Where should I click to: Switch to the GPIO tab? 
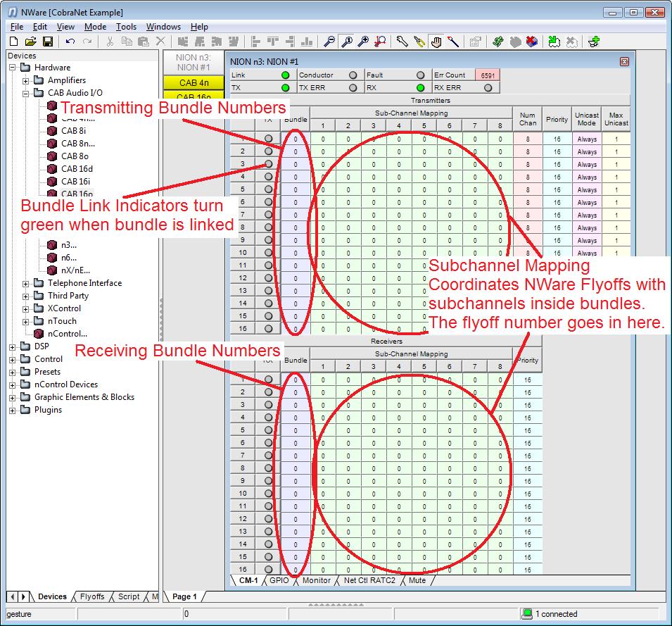[279, 581]
